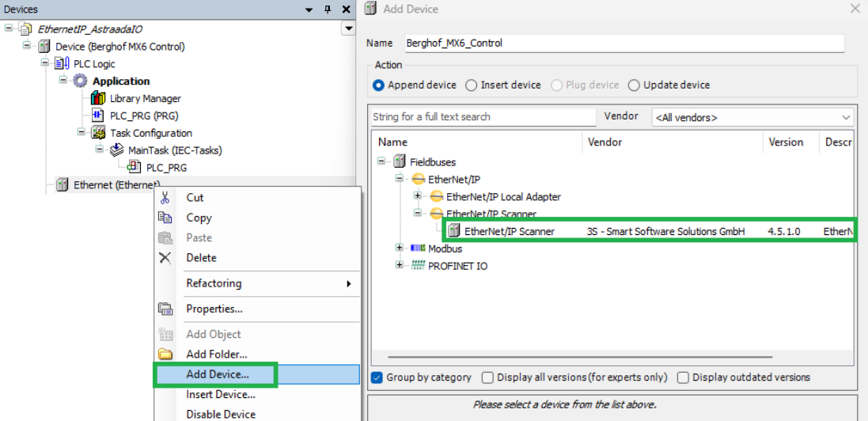Click the 4.5.1.0 version cell
Screen dimensions: 868x421
tap(784, 232)
